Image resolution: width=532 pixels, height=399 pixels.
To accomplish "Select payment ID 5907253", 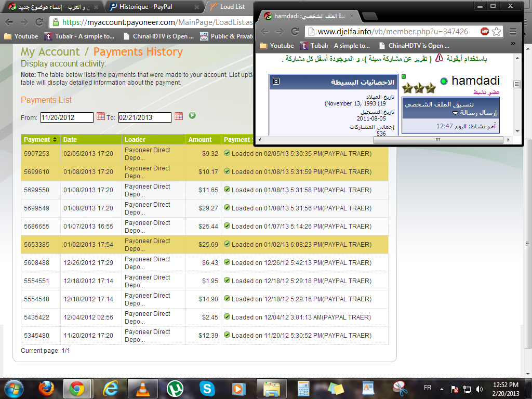I will pos(37,154).
